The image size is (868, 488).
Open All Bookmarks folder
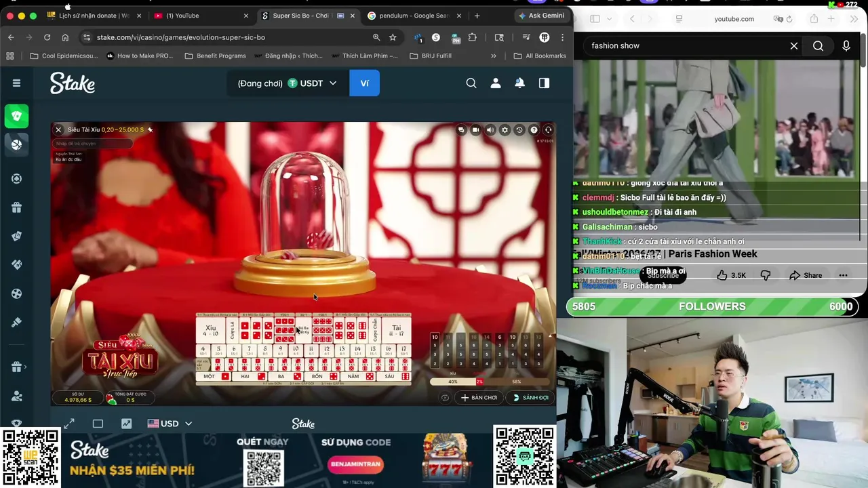(x=540, y=56)
